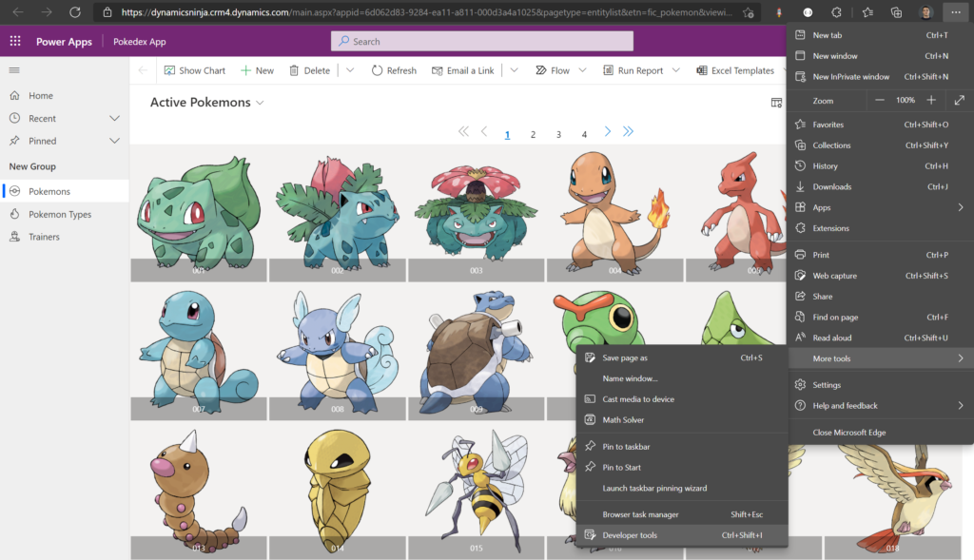Open Pokemon Types in sidebar
974x560 pixels.
(x=65, y=214)
